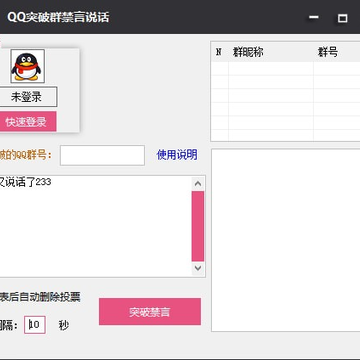Click the 秒 seconds label
Viewport: 360px width, 360px height.
[x=64, y=325]
